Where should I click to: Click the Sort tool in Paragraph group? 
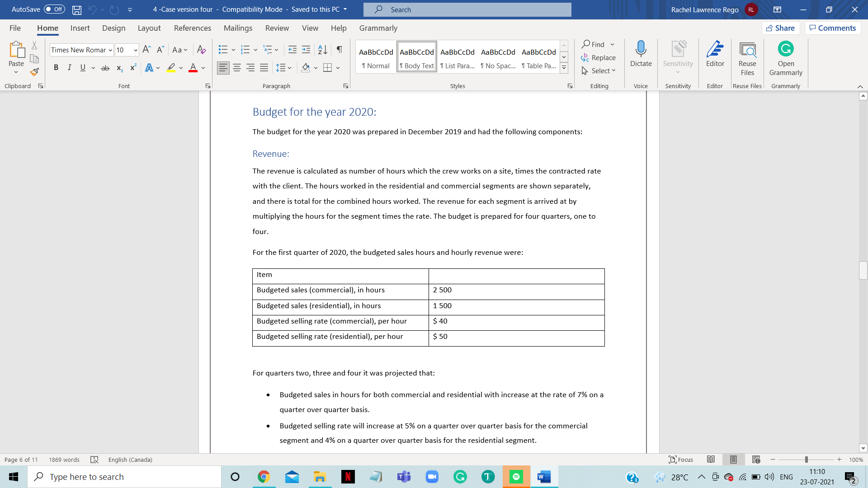point(322,50)
